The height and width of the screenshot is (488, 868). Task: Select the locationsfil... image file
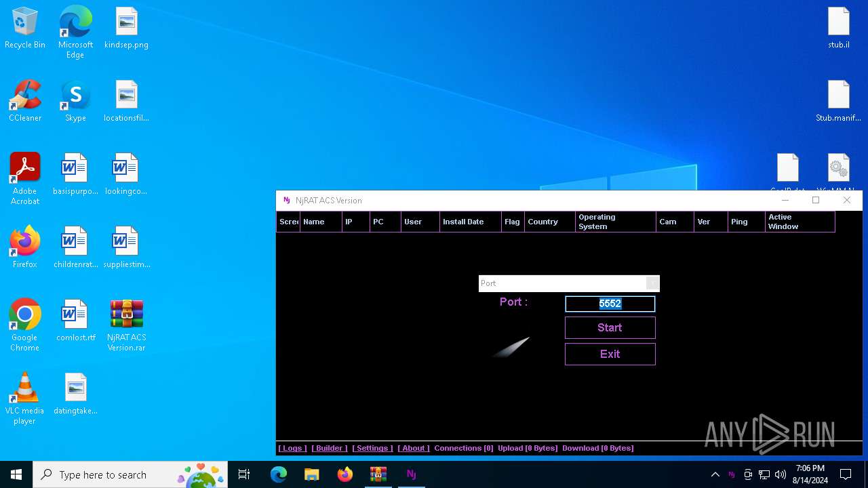click(x=126, y=102)
